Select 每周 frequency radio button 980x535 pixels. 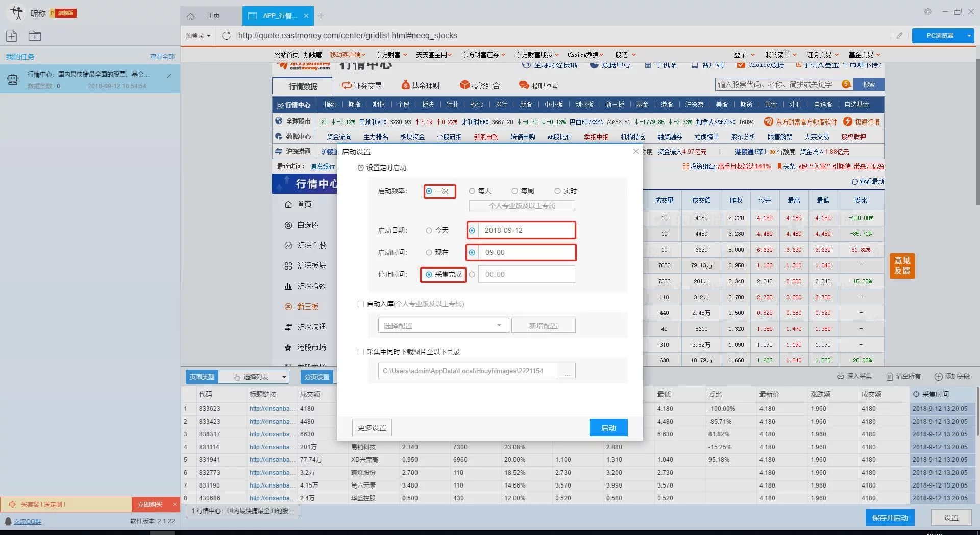pyautogui.click(x=514, y=191)
